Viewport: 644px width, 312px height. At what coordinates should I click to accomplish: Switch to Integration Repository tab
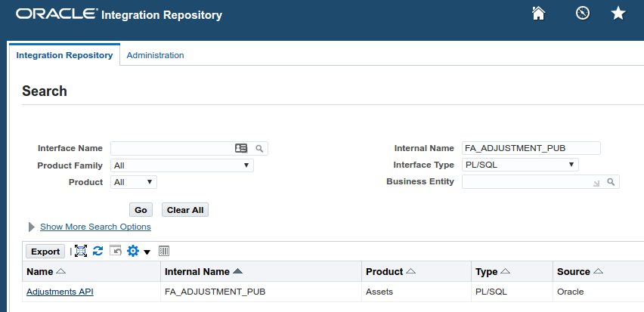coord(64,55)
